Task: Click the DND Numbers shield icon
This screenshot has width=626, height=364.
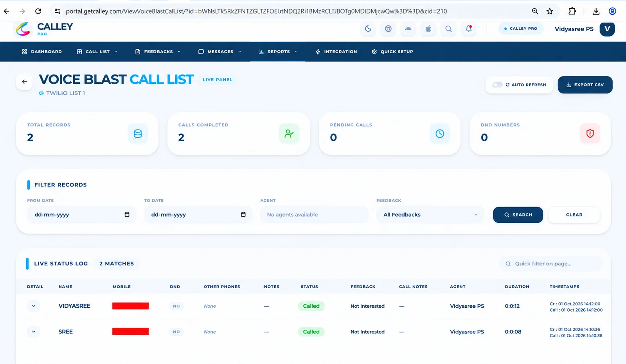Action: pyautogui.click(x=590, y=134)
